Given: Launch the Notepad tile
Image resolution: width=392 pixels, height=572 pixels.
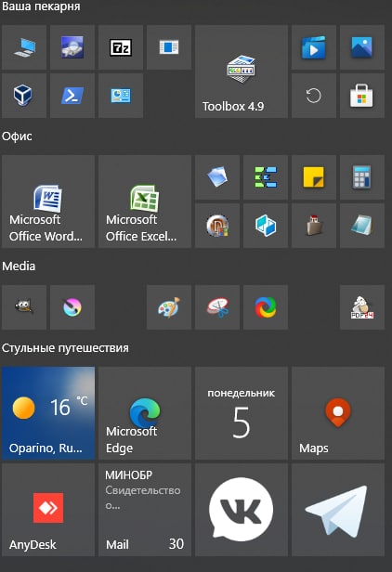Looking at the screenshot, I should tap(362, 226).
